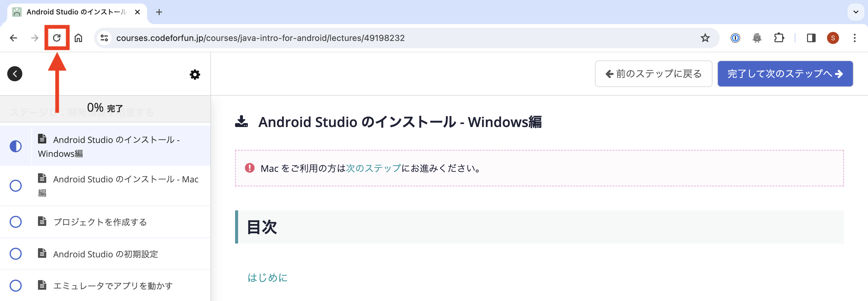Follow the 次のステップ link
Image resolution: width=868 pixels, height=301 pixels.
[373, 168]
